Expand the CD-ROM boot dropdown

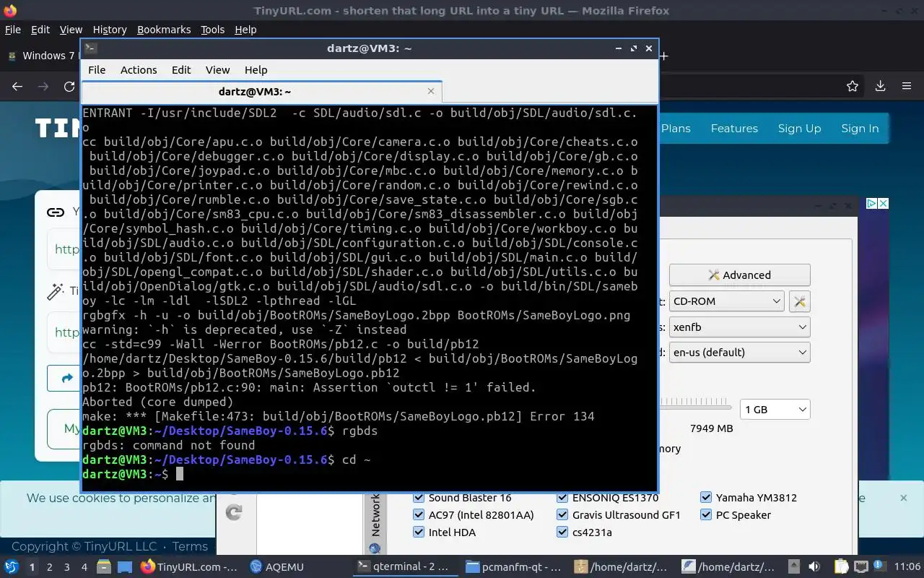(726, 301)
